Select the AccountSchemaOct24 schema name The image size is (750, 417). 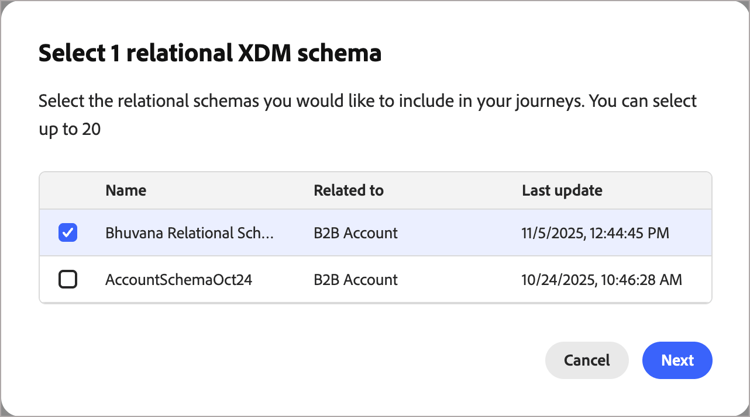[x=178, y=280]
